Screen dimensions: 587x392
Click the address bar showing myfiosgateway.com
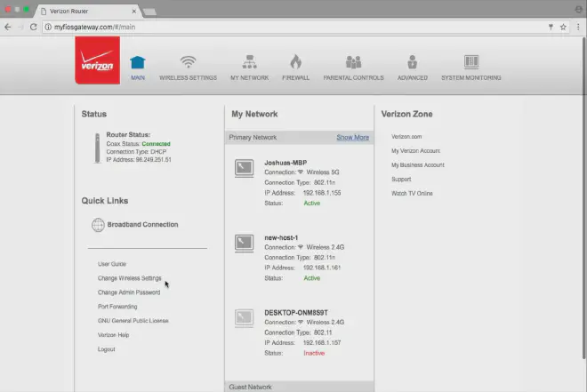coord(267,28)
